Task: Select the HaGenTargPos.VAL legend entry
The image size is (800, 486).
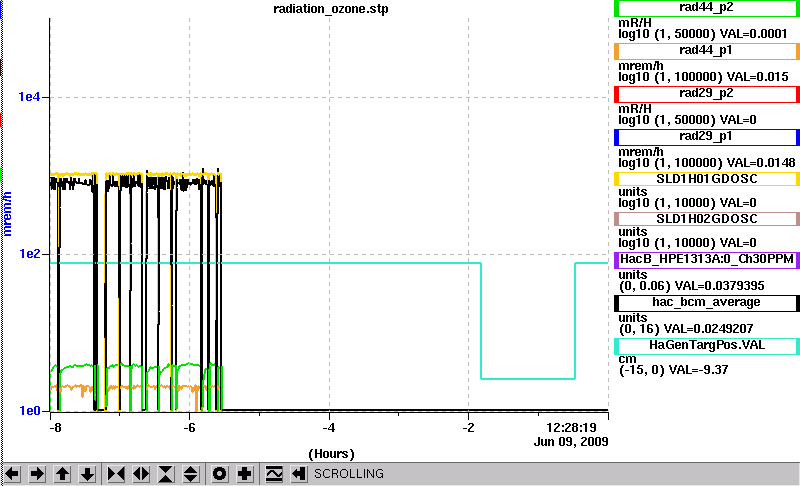Action: pos(707,346)
